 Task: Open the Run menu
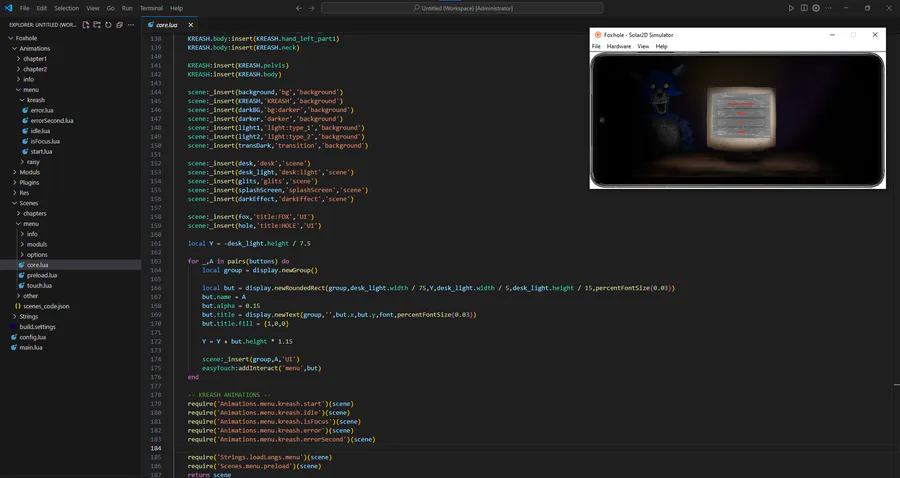click(x=127, y=8)
